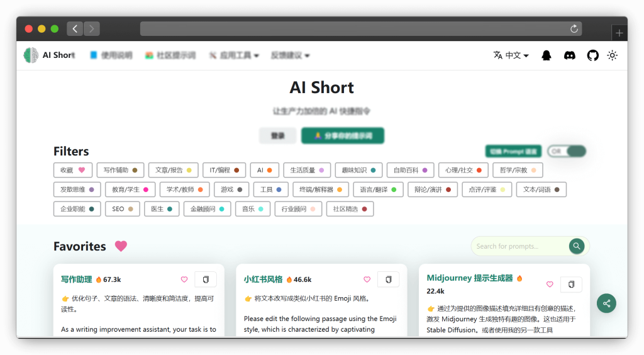Copy the Midjourney 提示生成器 prompt

point(571,285)
